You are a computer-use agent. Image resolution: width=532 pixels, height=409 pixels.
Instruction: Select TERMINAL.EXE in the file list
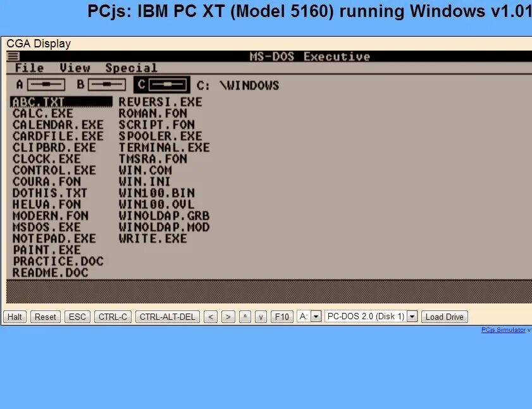pyautogui.click(x=164, y=147)
